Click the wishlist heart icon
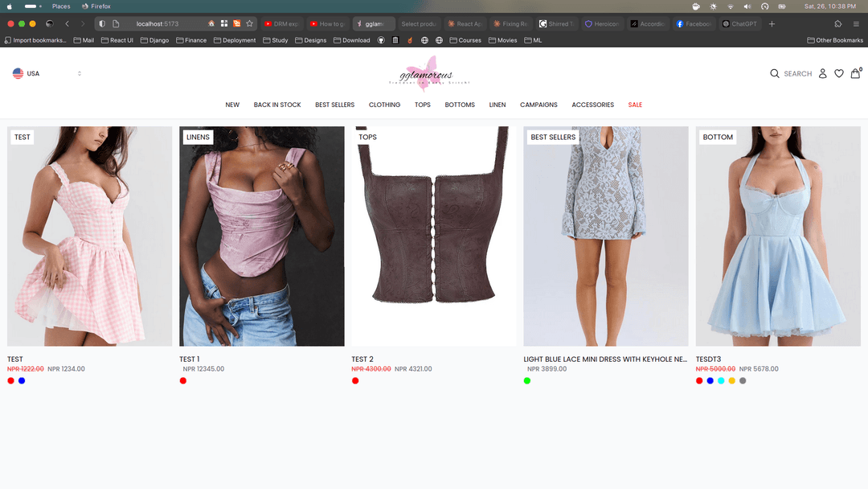 click(838, 73)
